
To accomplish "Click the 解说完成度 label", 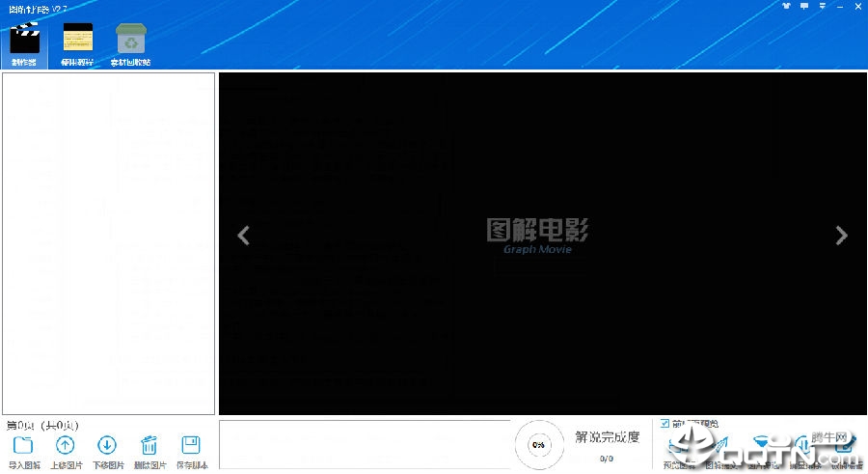I will pyautogui.click(x=607, y=437).
